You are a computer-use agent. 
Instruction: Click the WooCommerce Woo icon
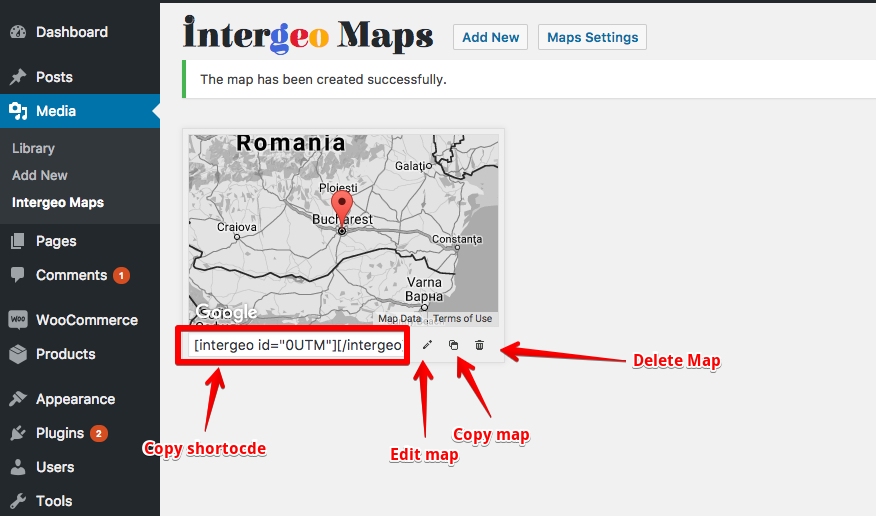click(18, 319)
